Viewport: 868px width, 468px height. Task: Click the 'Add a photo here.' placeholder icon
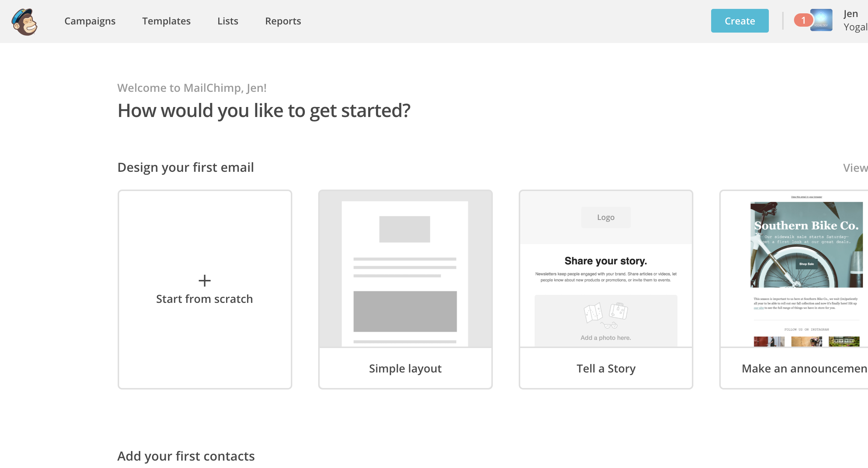click(x=606, y=315)
